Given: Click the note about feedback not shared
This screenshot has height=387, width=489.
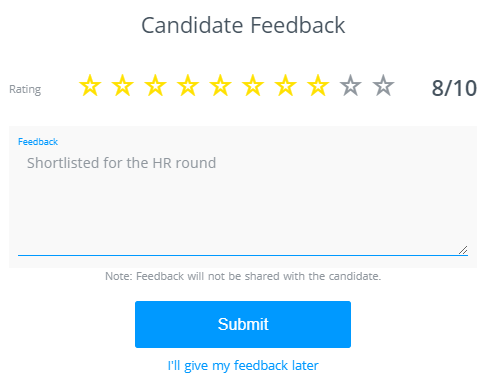Looking at the screenshot, I should [x=243, y=276].
